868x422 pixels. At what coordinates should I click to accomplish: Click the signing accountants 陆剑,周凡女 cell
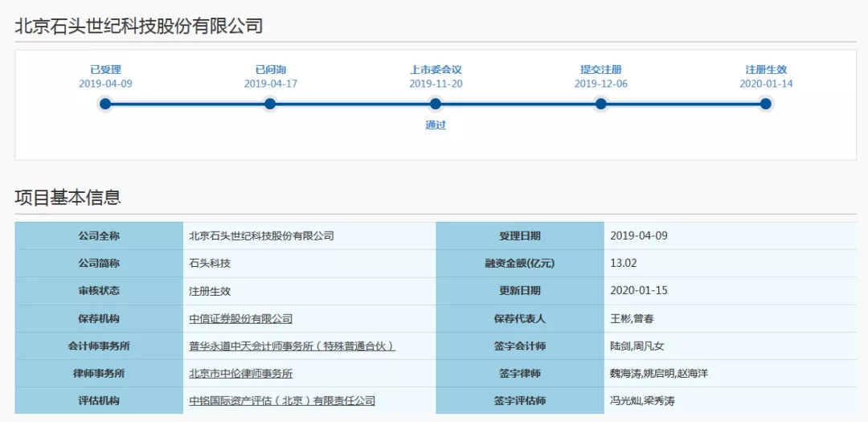point(637,346)
